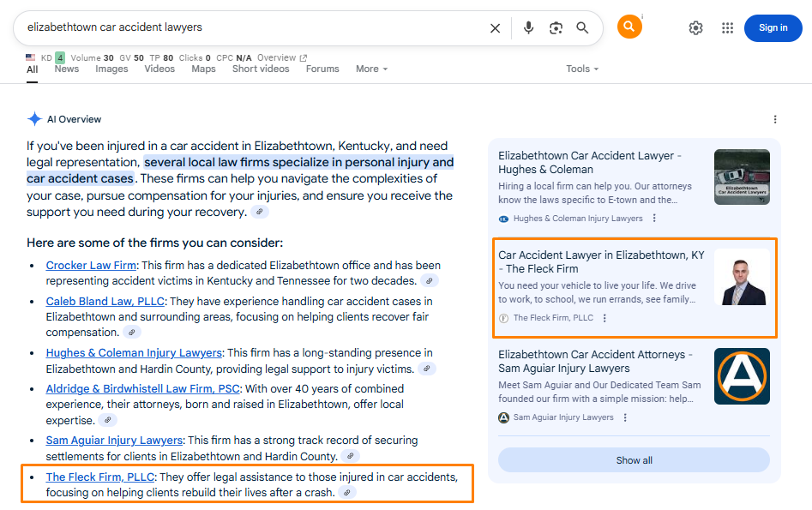Click The Fleck Firm attorney portrait thumbnail
The height and width of the screenshot is (510, 812).
point(742,277)
